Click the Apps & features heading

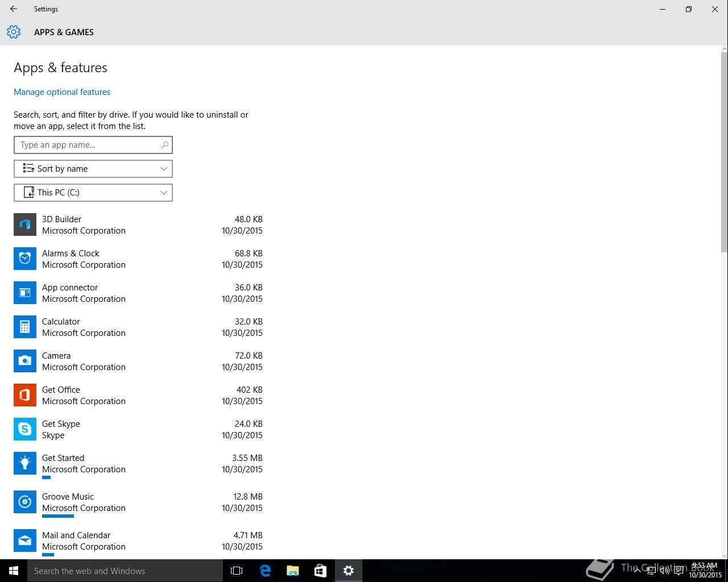tap(60, 68)
